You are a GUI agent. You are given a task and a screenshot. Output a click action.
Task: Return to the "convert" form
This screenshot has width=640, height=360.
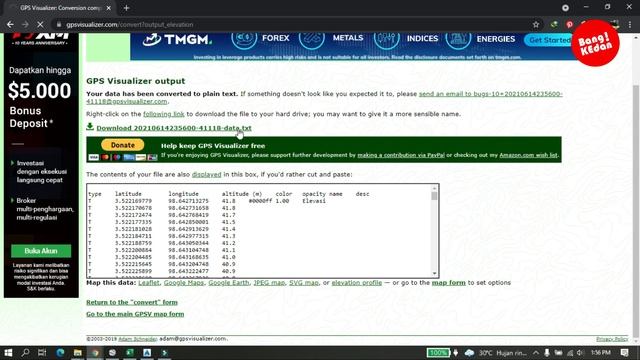coord(132,302)
